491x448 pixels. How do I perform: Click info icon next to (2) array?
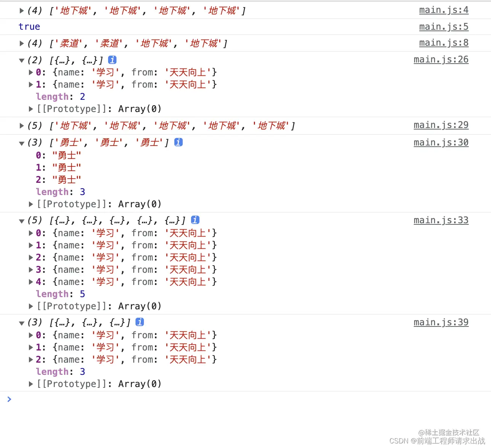pyautogui.click(x=112, y=60)
